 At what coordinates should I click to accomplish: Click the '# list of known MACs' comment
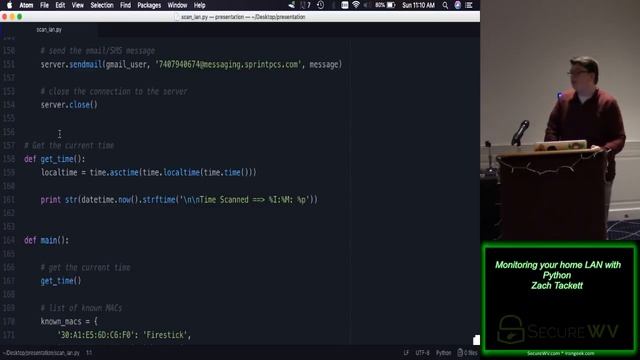(81, 308)
